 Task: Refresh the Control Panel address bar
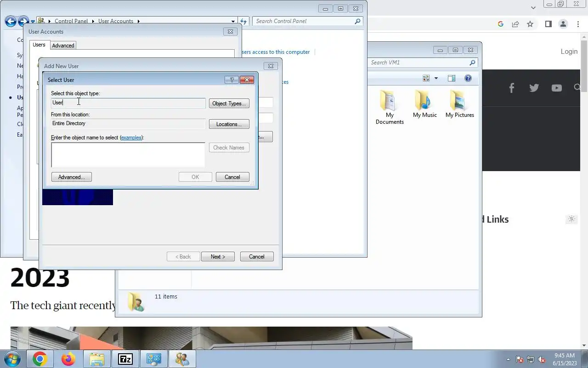coord(243,21)
